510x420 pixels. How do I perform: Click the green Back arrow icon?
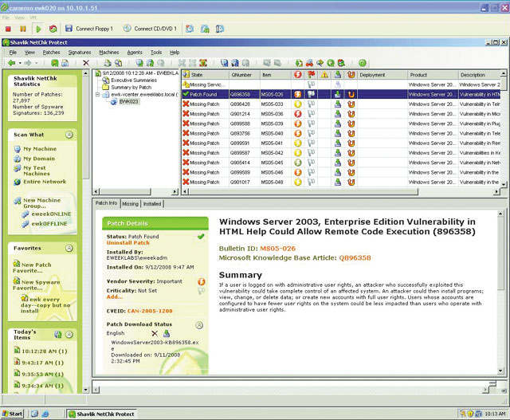click(12, 63)
